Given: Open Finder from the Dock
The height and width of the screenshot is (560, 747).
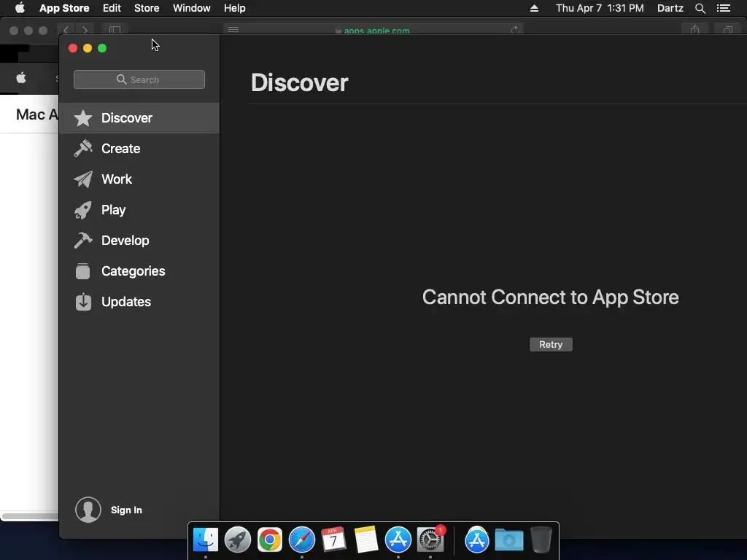Looking at the screenshot, I should click(x=206, y=540).
